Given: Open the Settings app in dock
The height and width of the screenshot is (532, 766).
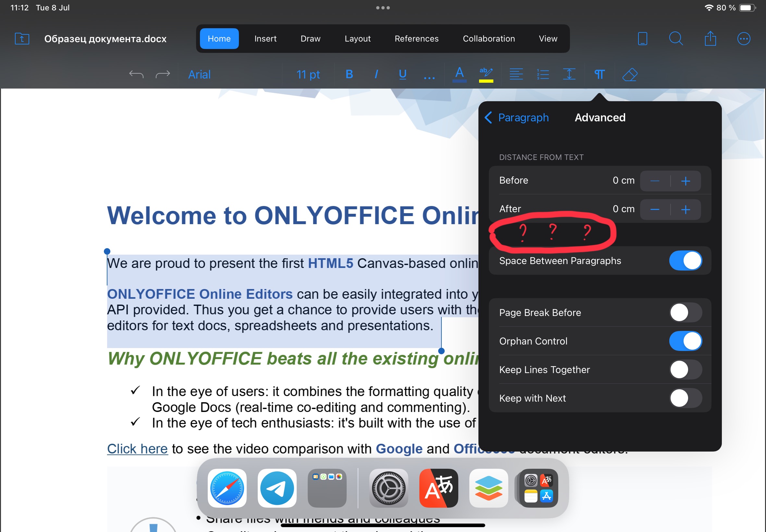Looking at the screenshot, I should click(x=389, y=488).
